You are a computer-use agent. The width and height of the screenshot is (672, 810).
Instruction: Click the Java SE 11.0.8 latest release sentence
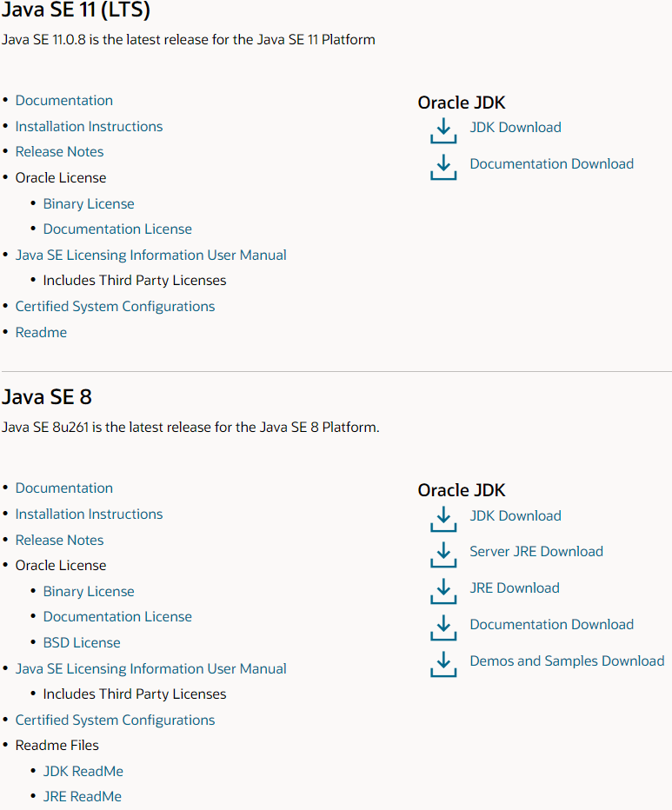pyautogui.click(x=188, y=39)
